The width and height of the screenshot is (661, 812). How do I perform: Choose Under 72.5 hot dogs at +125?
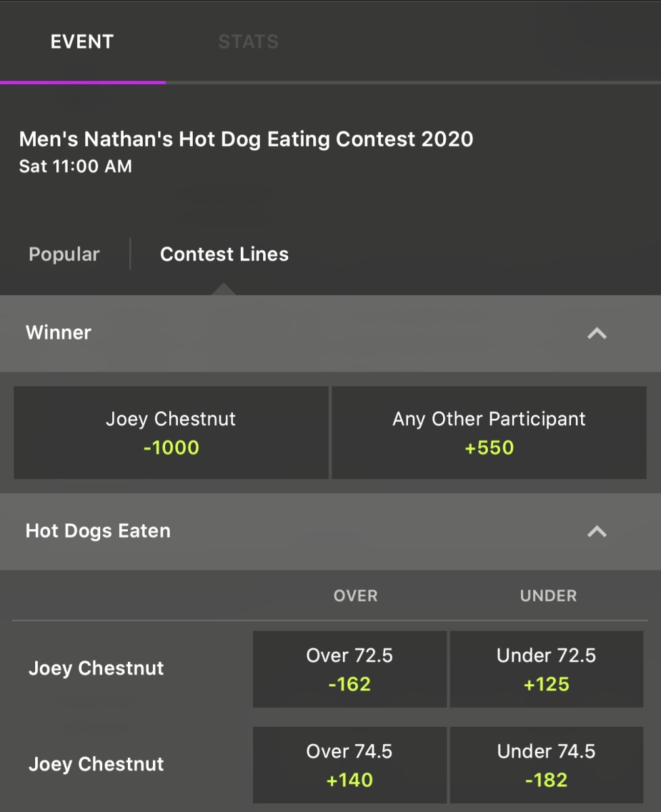click(547, 669)
